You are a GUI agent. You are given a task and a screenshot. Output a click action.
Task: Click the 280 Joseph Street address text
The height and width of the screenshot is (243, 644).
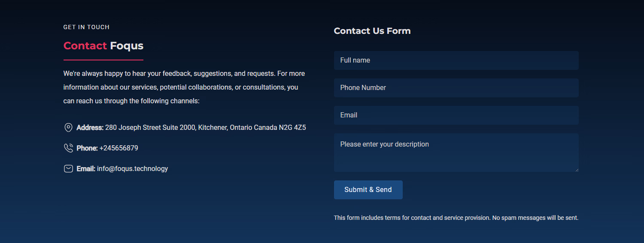tap(205, 128)
